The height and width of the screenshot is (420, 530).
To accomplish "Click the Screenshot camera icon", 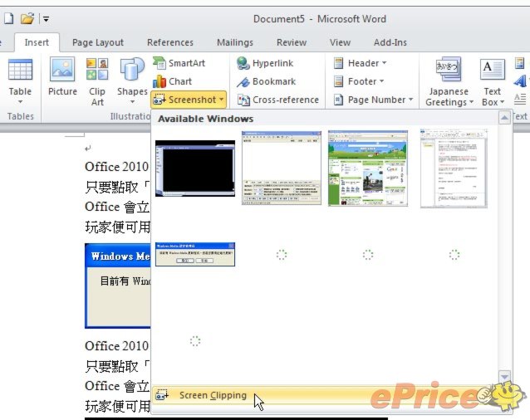I will pyautogui.click(x=159, y=100).
